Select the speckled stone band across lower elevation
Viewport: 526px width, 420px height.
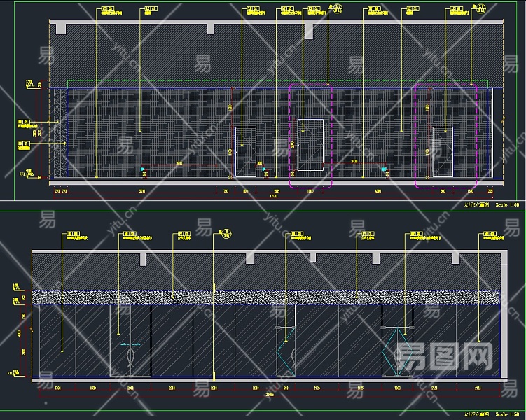coord(266,297)
